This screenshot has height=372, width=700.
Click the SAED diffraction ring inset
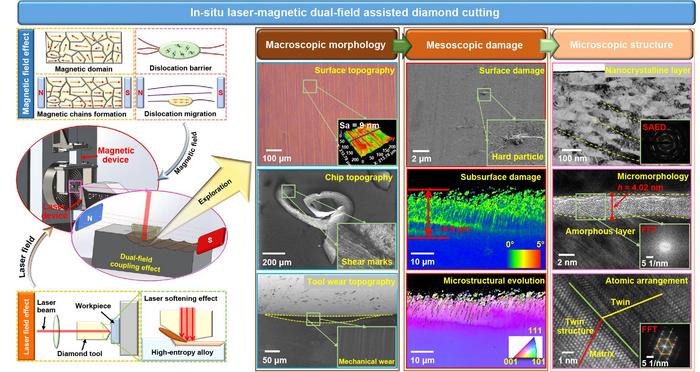click(x=665, y=142)
